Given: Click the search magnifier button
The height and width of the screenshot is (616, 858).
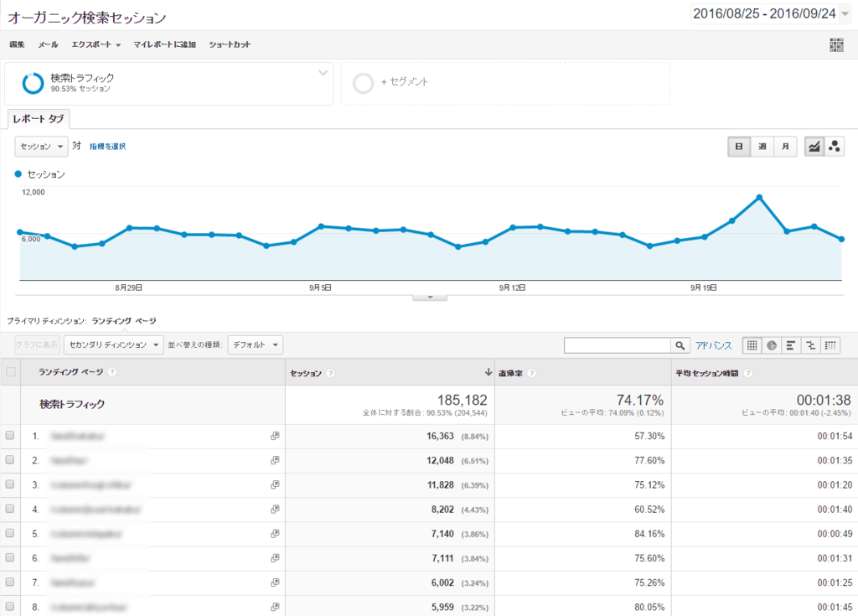Looking at the screenshot, I should point(680,345).
